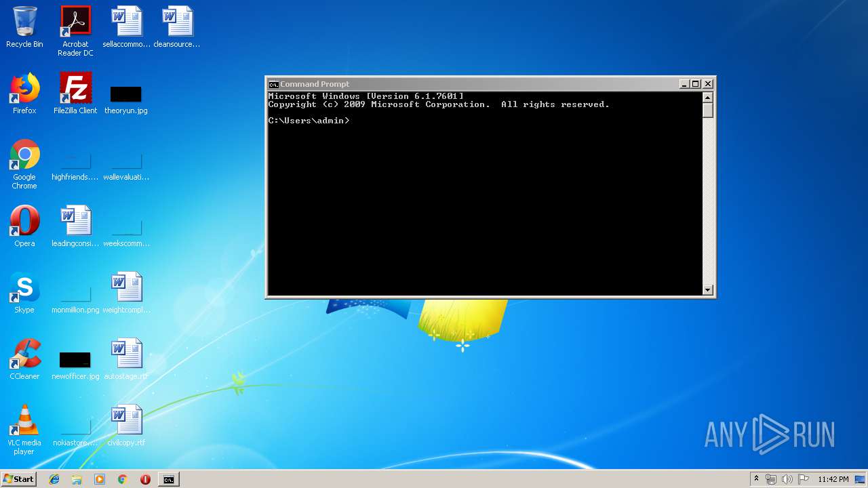The width and height of the screenshot is (868, 488).
Task: Select Command Prompt taskbar button
Action: pyautogui.click(x=168, y=479)
